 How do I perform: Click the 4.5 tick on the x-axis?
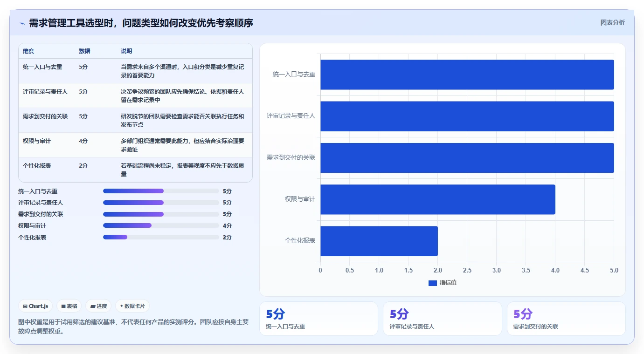pos(585,270)
